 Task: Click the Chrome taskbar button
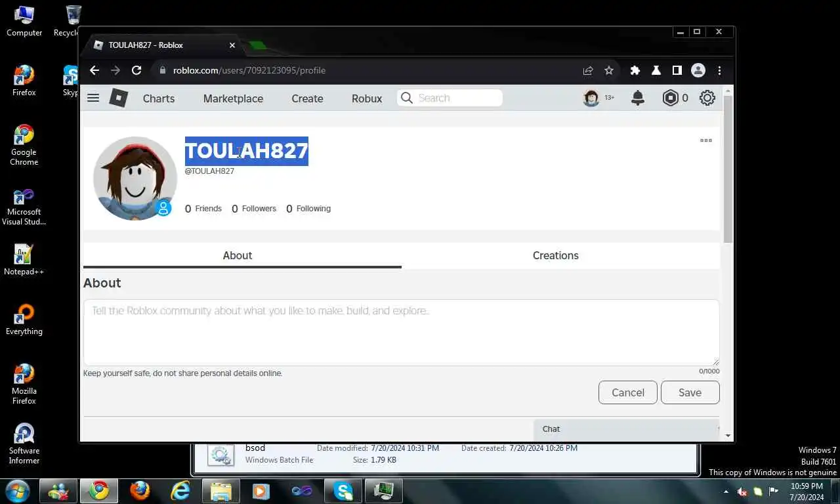coord(100,490)
